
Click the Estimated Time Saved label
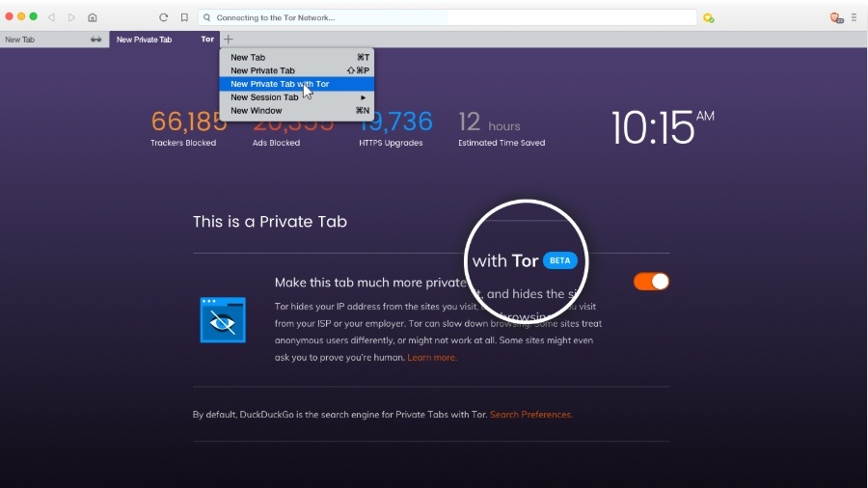click(502, 143)
